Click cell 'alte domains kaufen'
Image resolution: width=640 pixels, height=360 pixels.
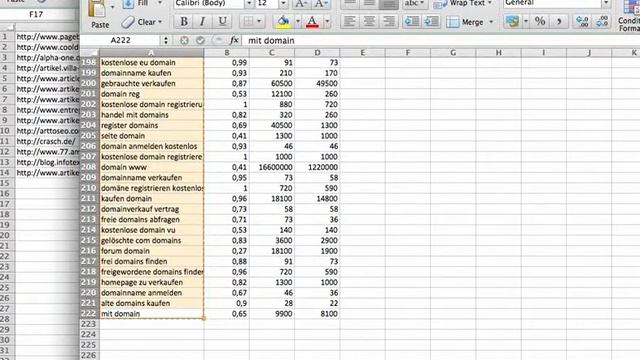click(x=151, y=303)
